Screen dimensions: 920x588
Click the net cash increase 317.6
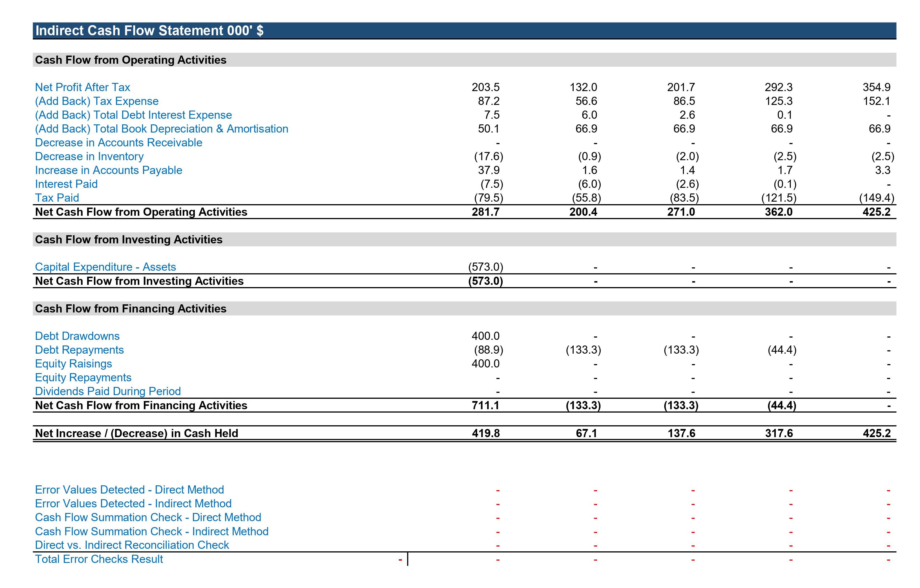point(779,433)
